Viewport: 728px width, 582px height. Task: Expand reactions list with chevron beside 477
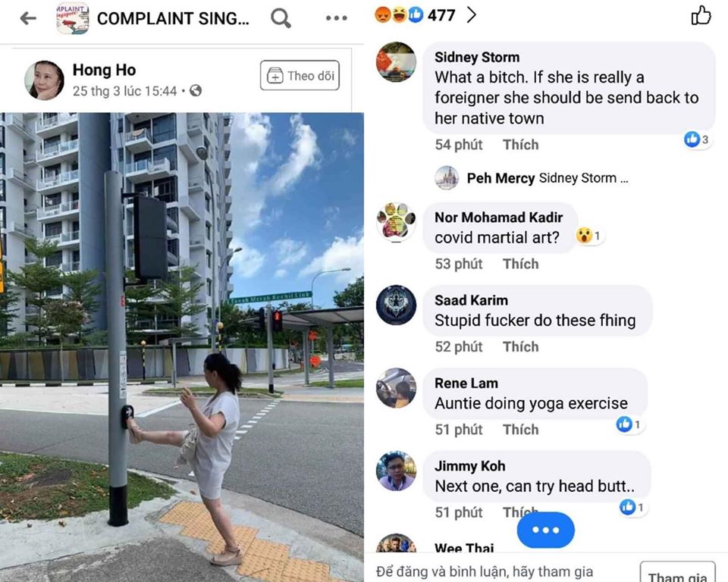(471, 15)
